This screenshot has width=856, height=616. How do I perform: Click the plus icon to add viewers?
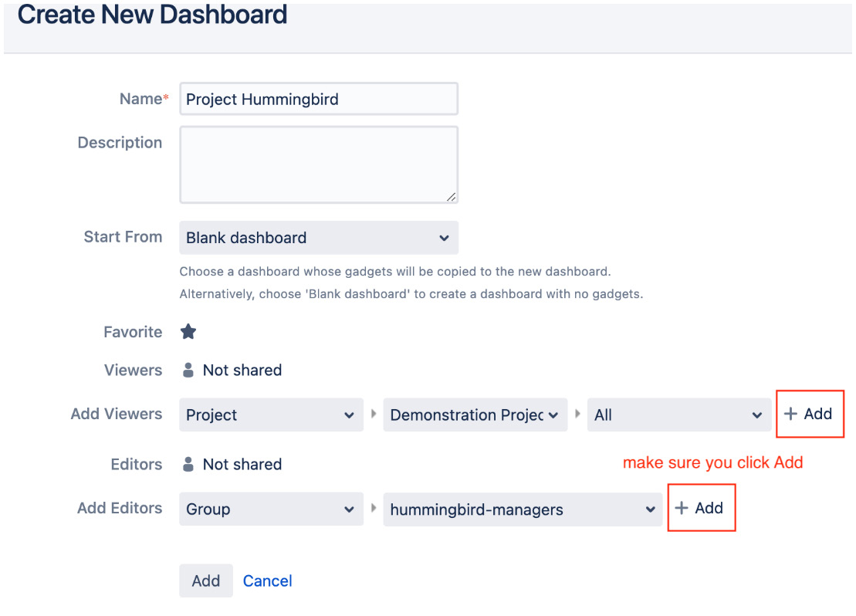[x=790, y=414]
